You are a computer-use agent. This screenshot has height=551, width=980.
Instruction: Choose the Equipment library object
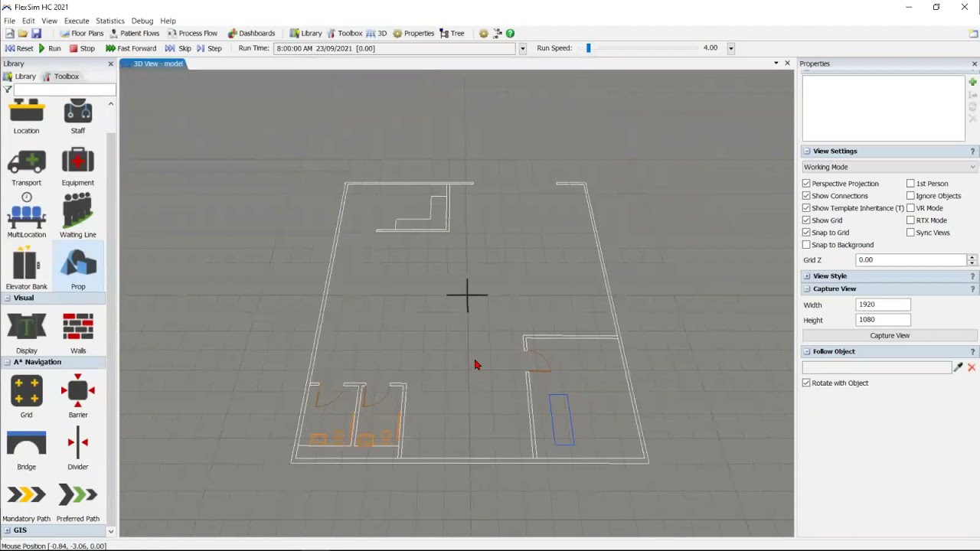click(77, 168)
